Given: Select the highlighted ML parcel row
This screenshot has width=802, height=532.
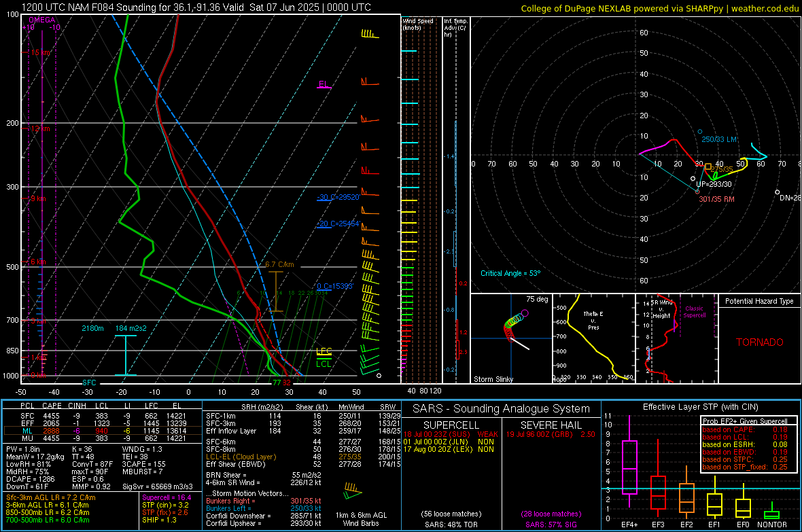Looking at the screenshot, I should pos(103,431).
